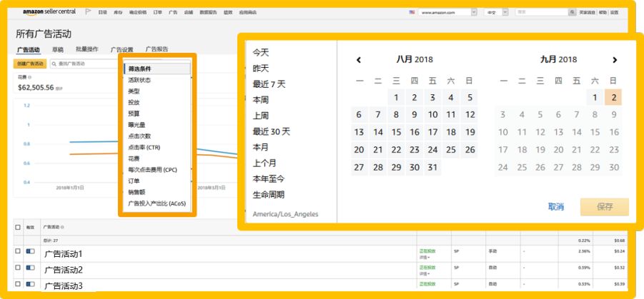Click info icon next to 花费
The height and width of the screenshot is (299, 644).
coord(29,76)
